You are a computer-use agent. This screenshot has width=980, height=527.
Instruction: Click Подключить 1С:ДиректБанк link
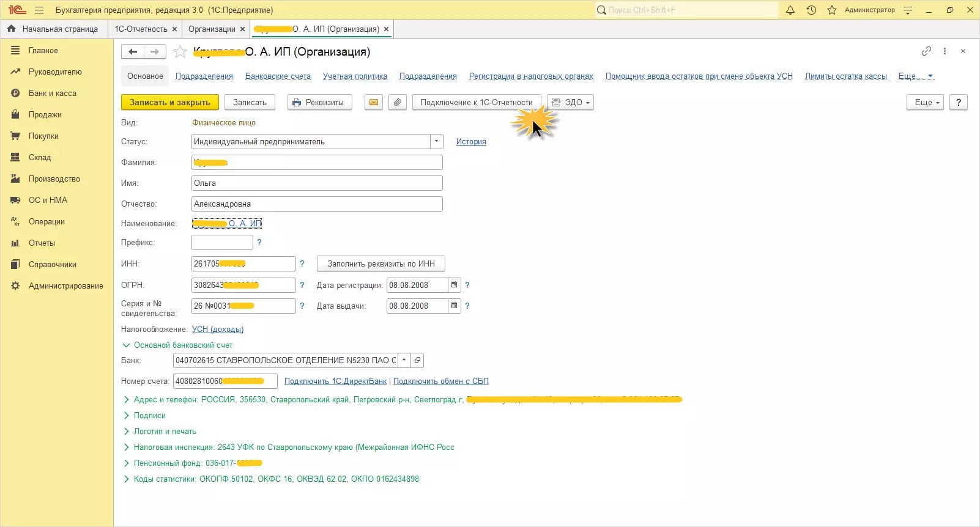click(x=335, y=381)
